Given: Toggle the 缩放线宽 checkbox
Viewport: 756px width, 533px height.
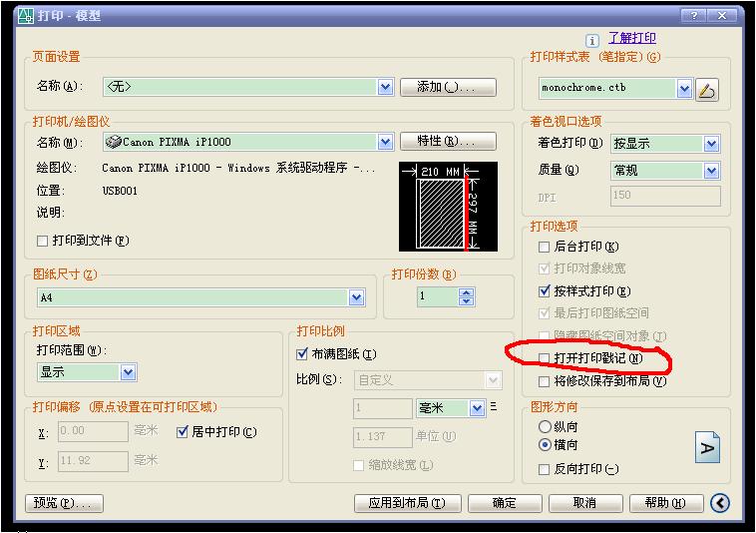Looking at the screenshot, I should tap(358, 465).
